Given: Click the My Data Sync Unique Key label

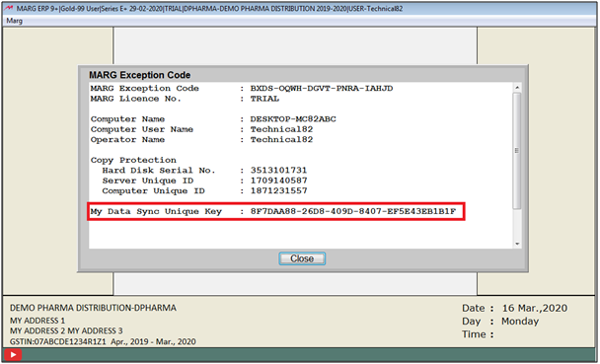Looking at the screenshot, I should 156,212.
